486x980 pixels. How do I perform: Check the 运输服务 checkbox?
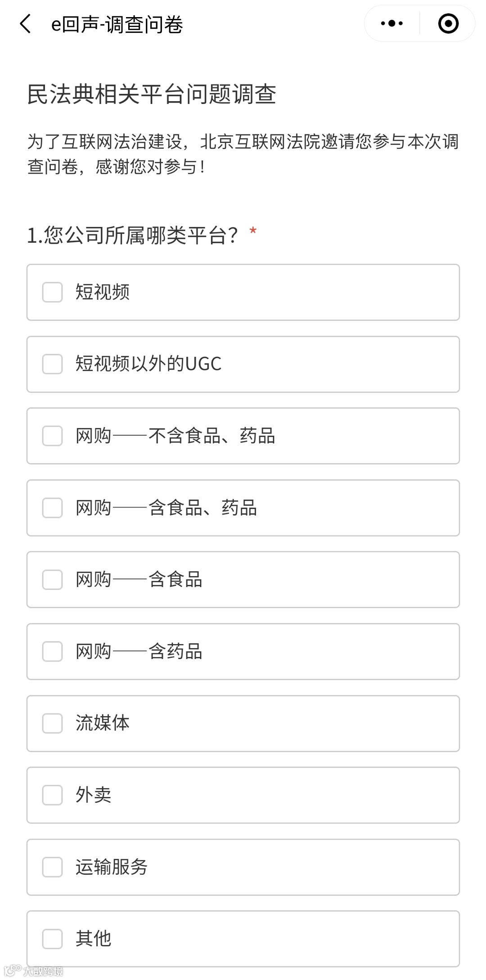[x=52, y=867]
